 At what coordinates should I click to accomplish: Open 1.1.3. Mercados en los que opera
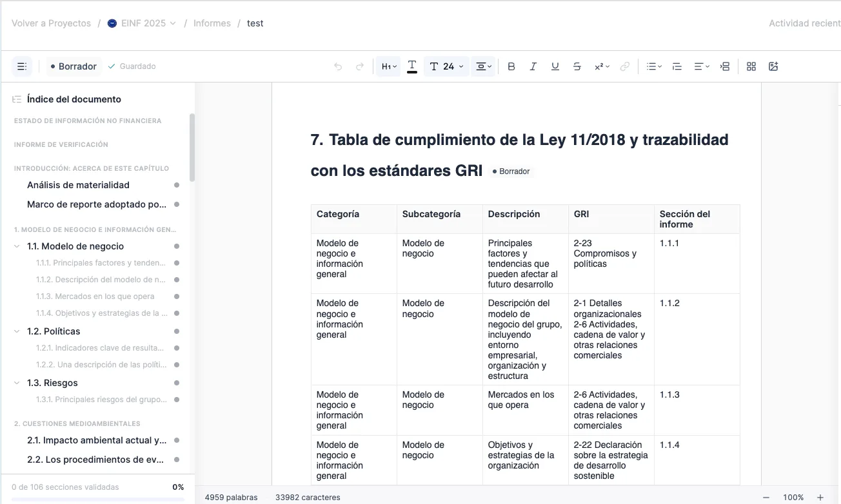(x=95, y=296)
